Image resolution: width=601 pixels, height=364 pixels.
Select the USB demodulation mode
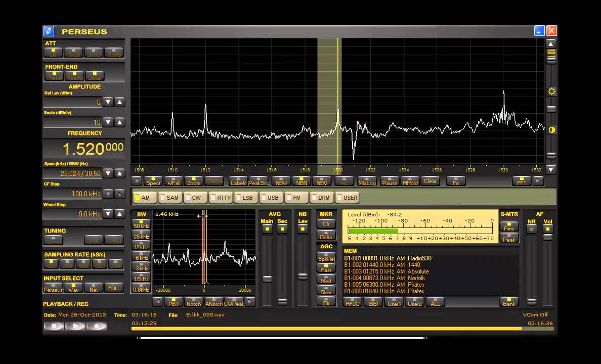pyautogui.click(x=271, y=198)
